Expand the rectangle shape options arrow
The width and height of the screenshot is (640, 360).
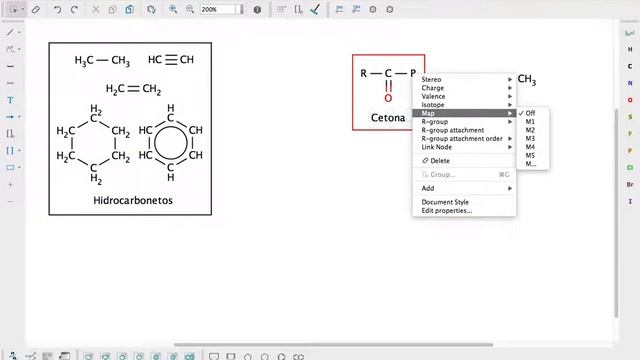(x=20, y=168)
